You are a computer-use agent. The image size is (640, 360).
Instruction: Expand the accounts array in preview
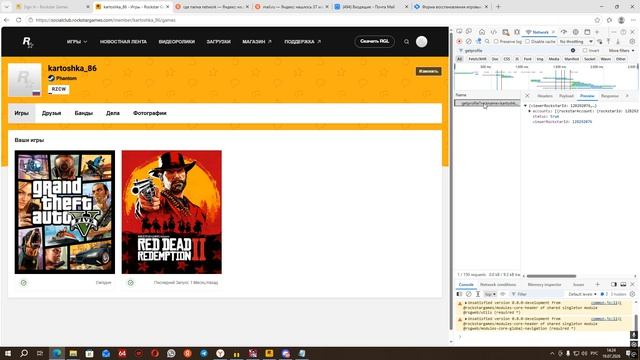(x=530, y=111)
